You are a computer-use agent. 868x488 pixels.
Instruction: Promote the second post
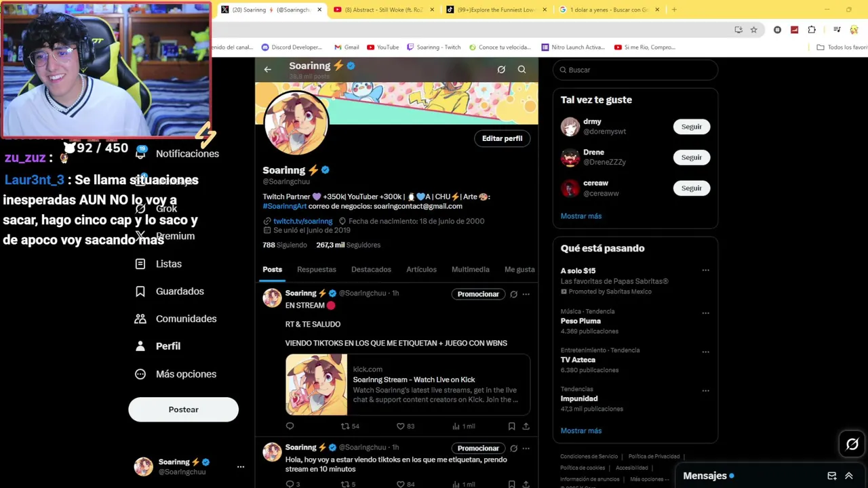[478, 448]
